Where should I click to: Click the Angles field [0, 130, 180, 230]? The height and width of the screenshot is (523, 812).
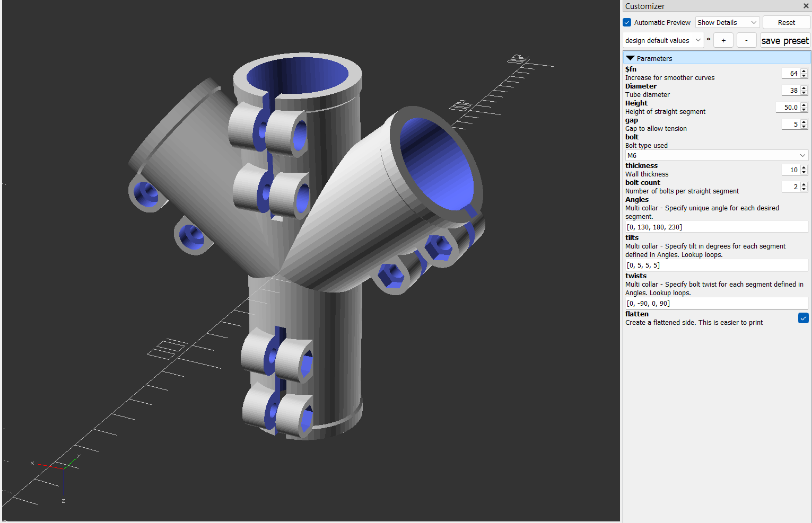[x=717, y=227]
